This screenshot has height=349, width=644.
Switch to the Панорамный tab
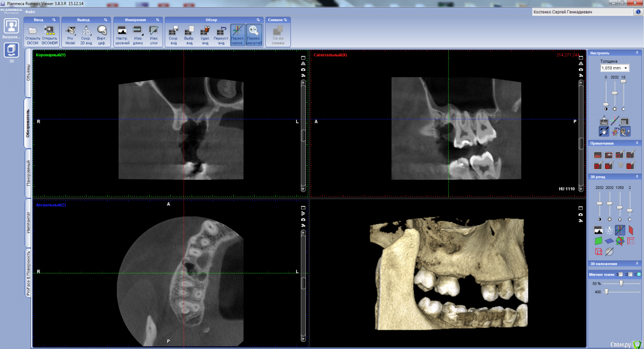coord(28,173)
